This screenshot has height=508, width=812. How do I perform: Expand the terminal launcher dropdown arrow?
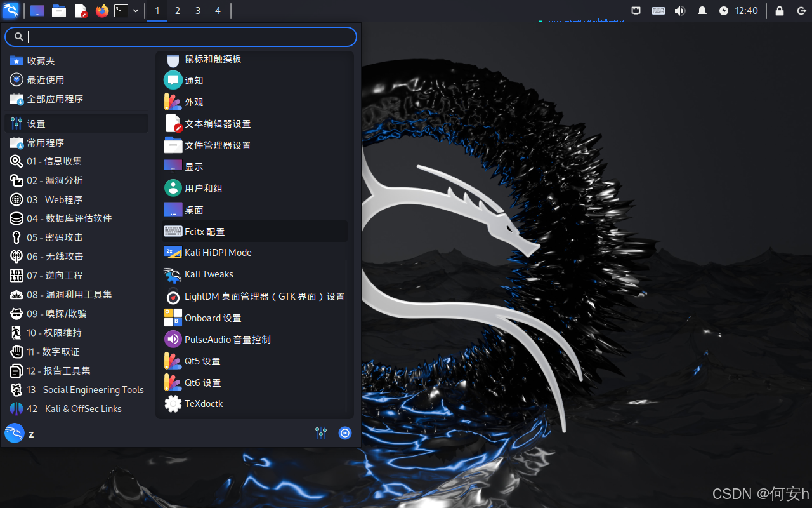coord(136,11)
